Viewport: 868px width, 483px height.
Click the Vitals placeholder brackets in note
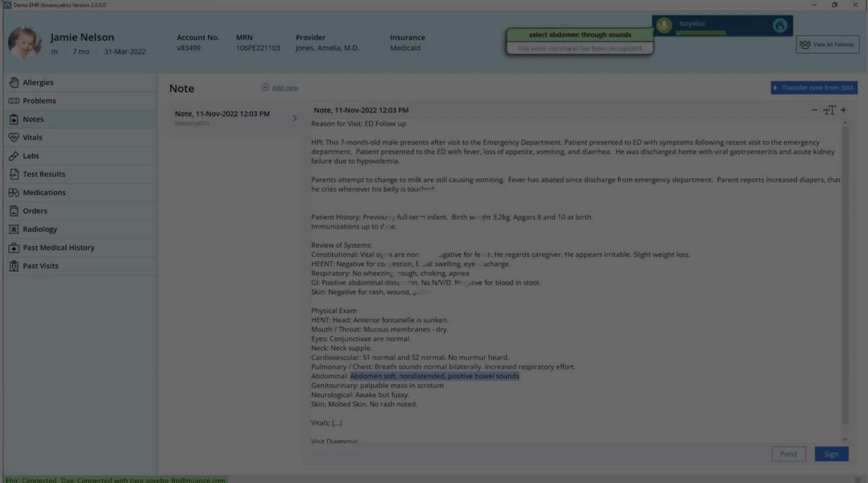pos(337,423)
